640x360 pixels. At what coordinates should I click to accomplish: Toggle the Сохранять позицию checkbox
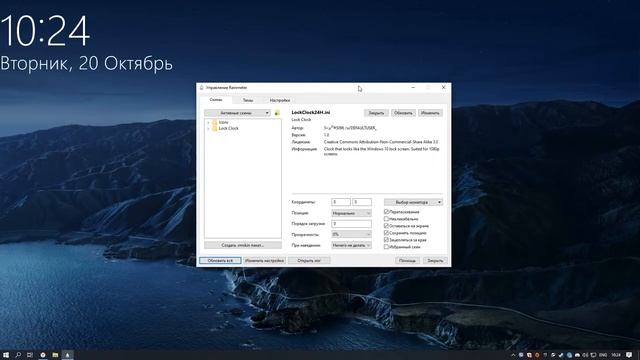coord(386,233)
